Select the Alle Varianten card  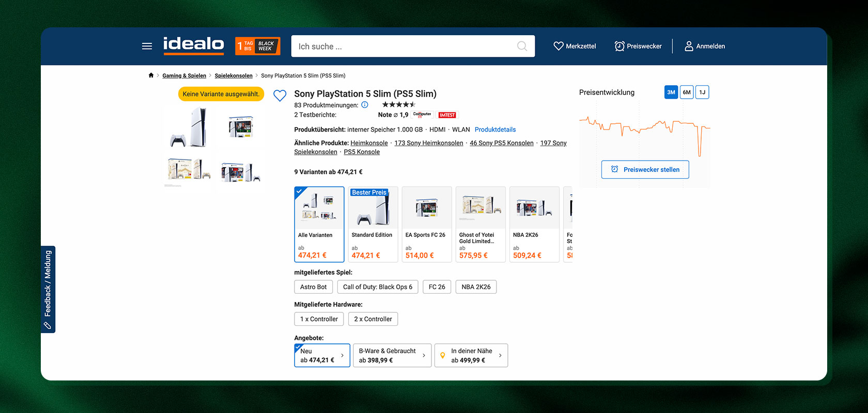click(319, 224)
